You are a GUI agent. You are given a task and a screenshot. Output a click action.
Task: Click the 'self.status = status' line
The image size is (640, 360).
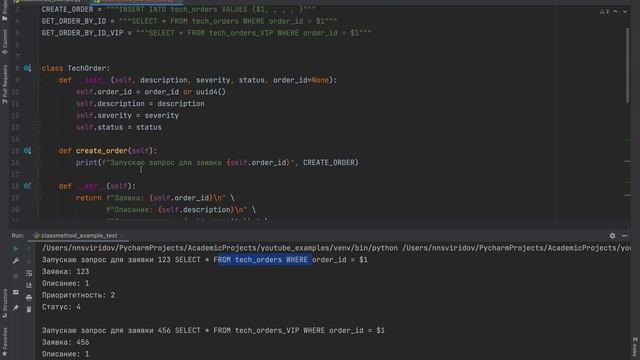[x=119, y=127]
